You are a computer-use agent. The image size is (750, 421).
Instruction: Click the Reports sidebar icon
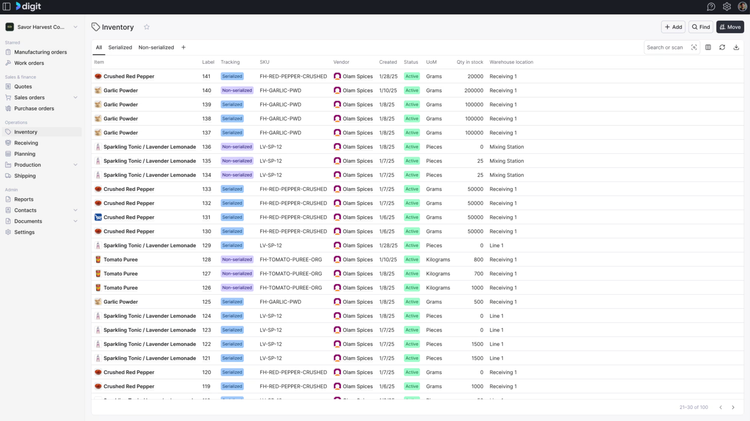click(8, 199)
